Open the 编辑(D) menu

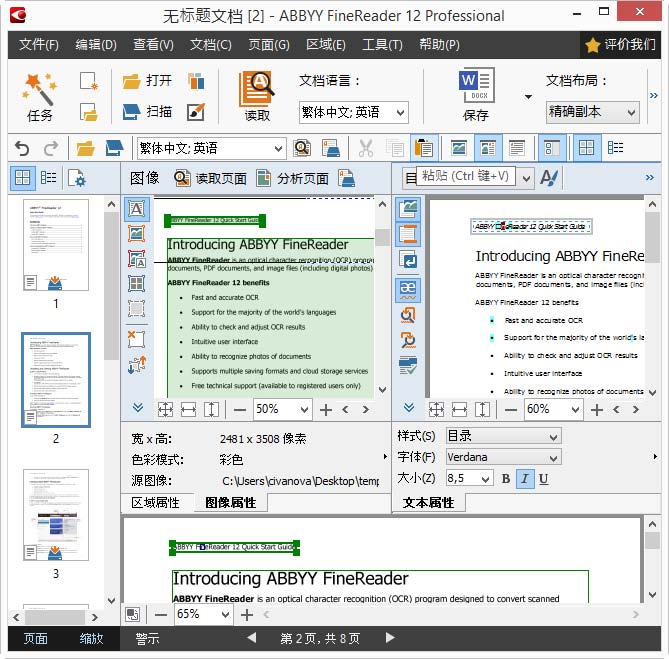96,44
